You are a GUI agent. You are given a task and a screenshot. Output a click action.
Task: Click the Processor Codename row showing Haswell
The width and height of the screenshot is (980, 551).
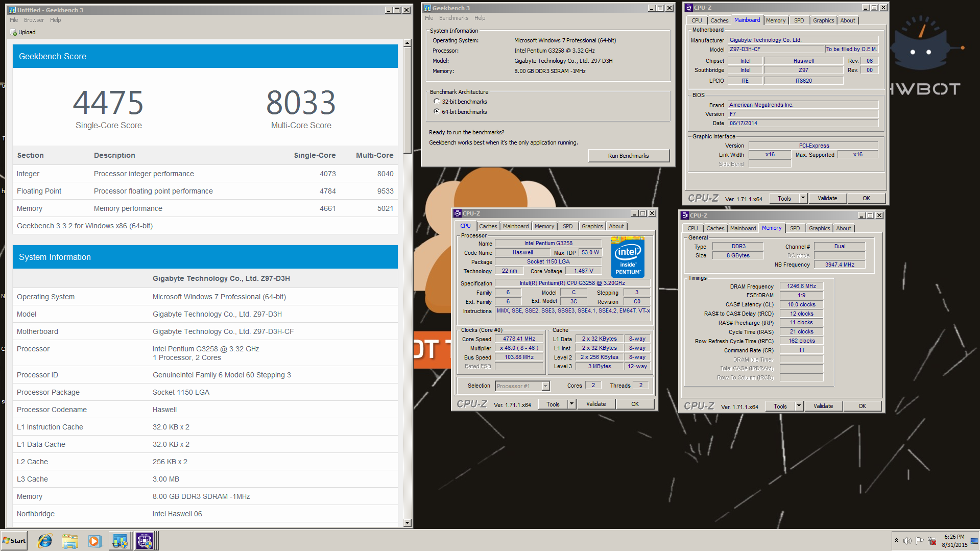pyautogui.click(x=205, y=410)
